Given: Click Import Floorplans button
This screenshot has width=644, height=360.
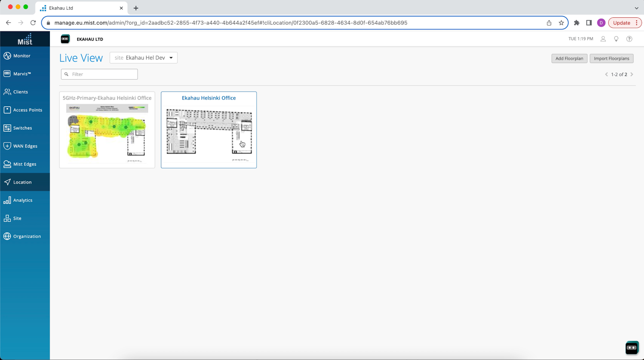Looking at the screenshot, I should [611, 58].
